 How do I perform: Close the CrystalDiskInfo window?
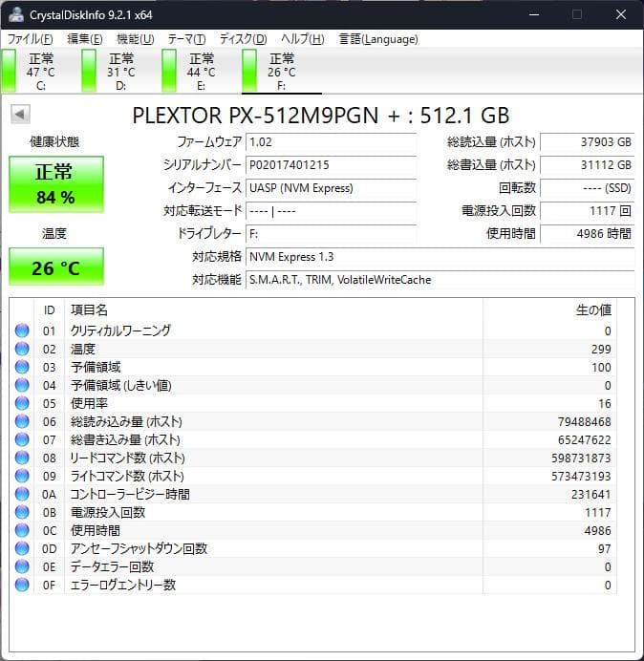(x=621, y=14)
